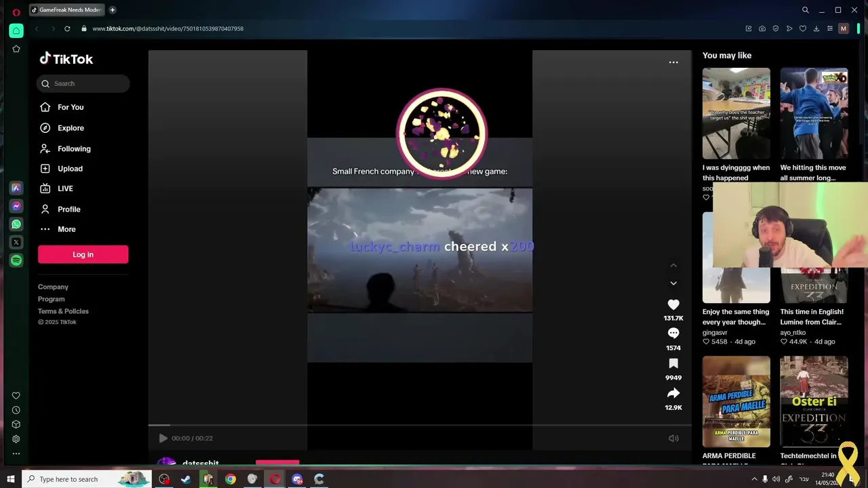Expand Terms & Policies footer section
Viewport: 868px width, 488px height.
tap(63, 311)
